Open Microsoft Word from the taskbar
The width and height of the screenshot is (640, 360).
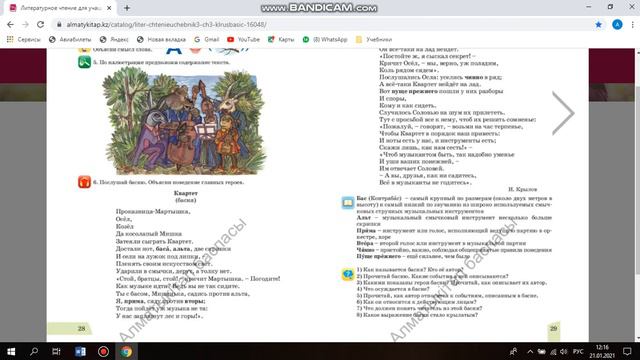(x=80, y=351)
